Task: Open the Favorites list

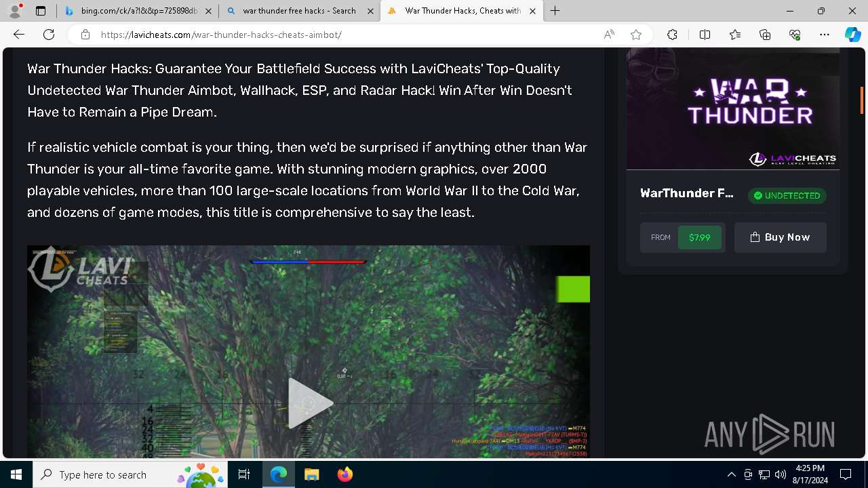Action: point(735,35)
